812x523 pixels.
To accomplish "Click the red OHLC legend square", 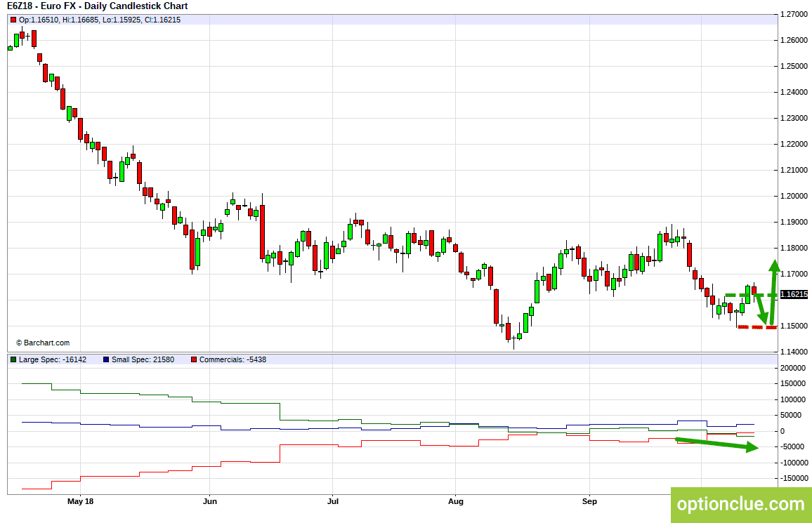I will 13,20.
